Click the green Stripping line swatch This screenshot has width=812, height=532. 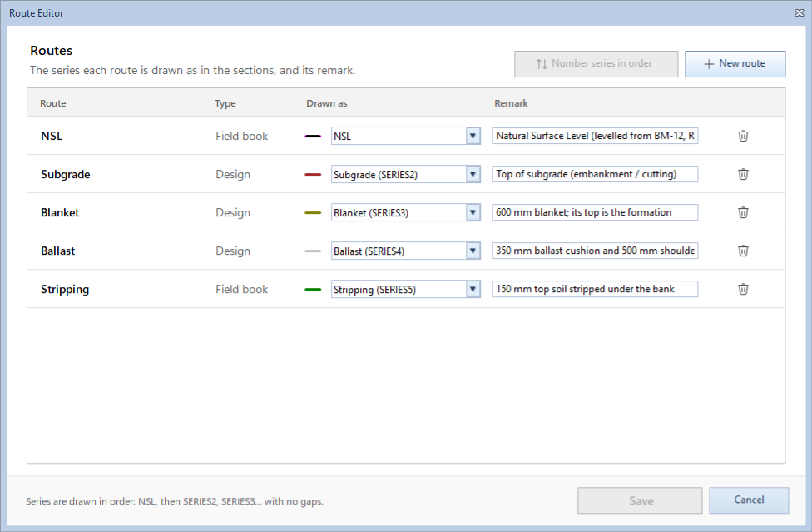click(313, 290)
